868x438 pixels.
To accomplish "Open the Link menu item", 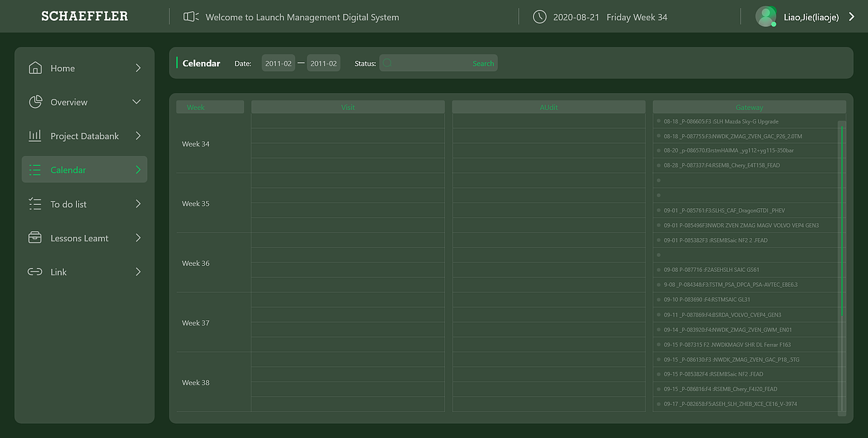I will (85, 272).
